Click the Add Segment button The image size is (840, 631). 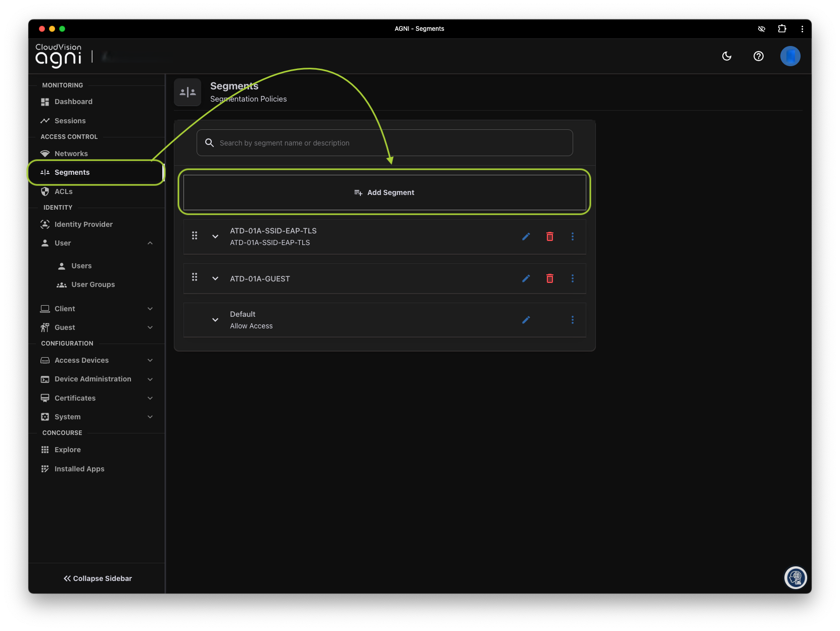point(384,192)
